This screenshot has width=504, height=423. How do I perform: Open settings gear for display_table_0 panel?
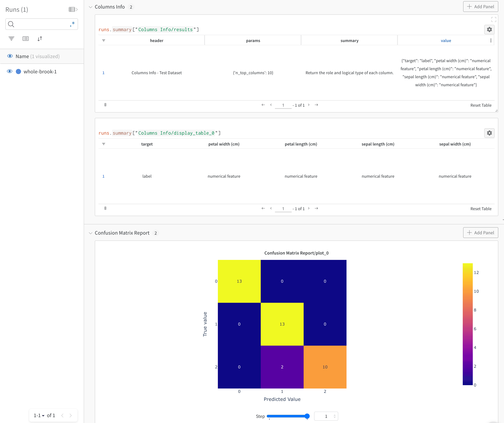(489, 133)
